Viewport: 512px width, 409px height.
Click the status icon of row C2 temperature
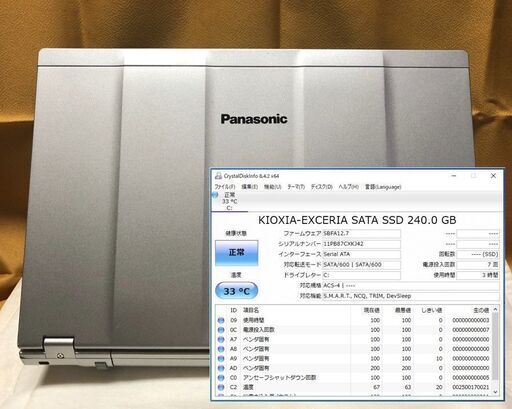(x=221, y=387)
